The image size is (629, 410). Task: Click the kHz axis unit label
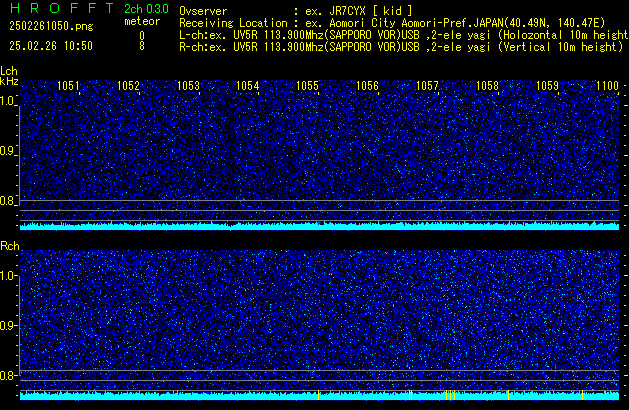[x=9, y=81]
